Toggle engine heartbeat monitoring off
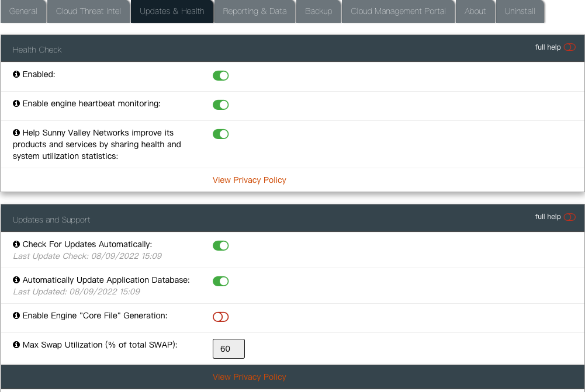This screenshot has height=392, width=585. [x=220, y=105]
